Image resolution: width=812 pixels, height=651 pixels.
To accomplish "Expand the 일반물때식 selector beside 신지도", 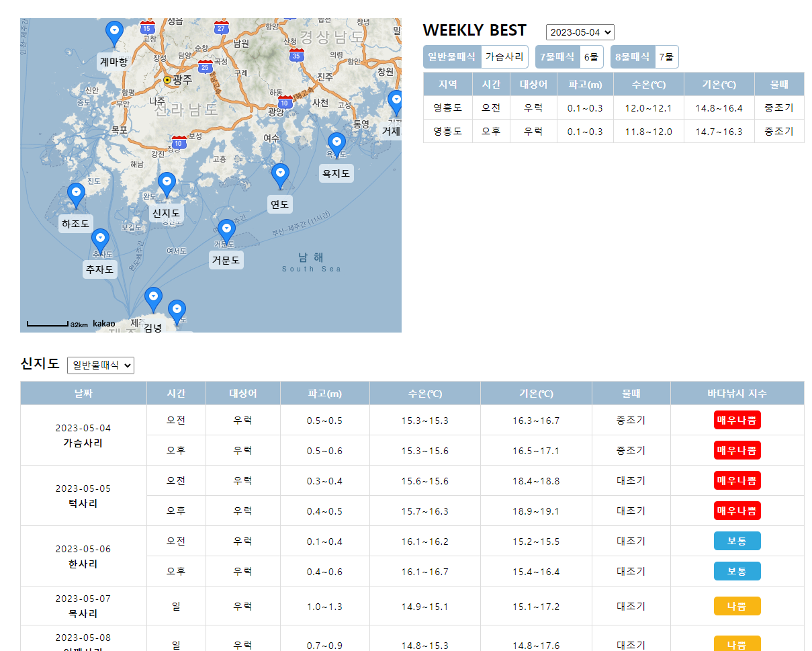I will point(101,365).
